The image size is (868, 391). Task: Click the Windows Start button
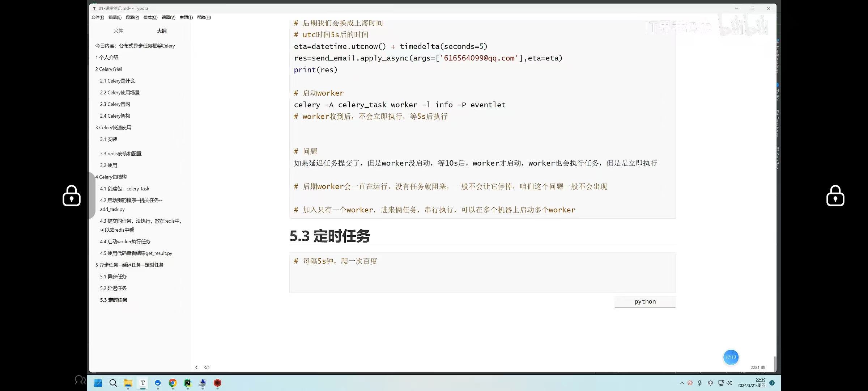98,383
